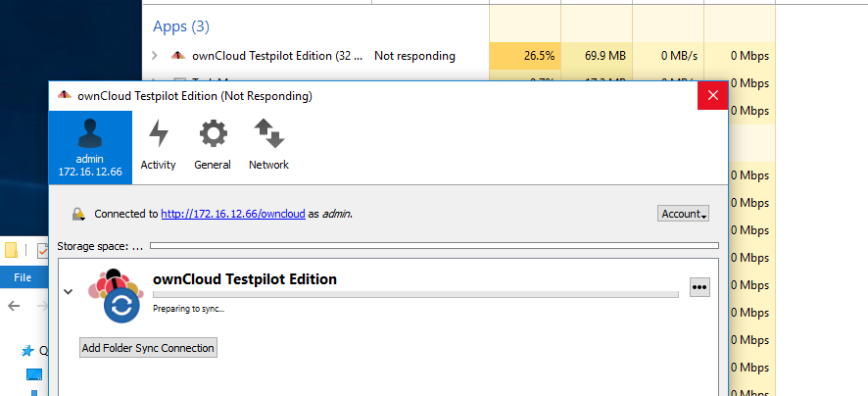This screenshot has width=868, height=396.
Task: Click the Quick access star icon in File Explorer
Action: [x=27, y=351]
